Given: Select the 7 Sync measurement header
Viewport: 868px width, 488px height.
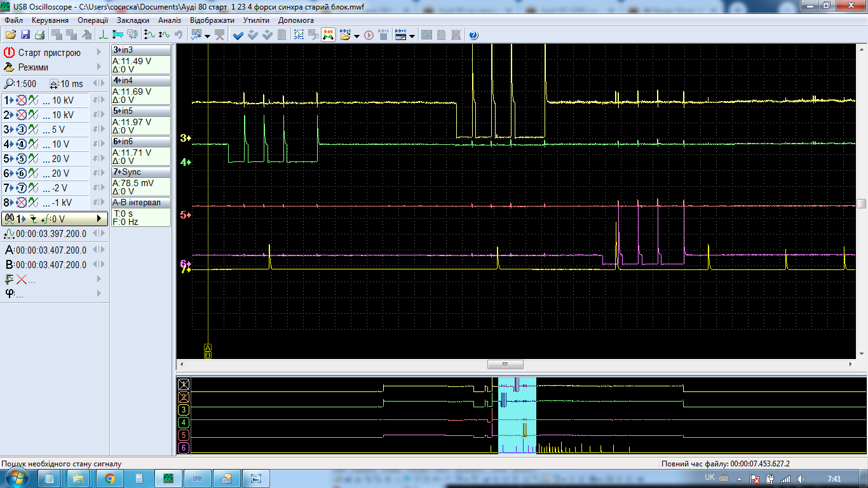Looking at the screenshot, I should coord(141,172).
